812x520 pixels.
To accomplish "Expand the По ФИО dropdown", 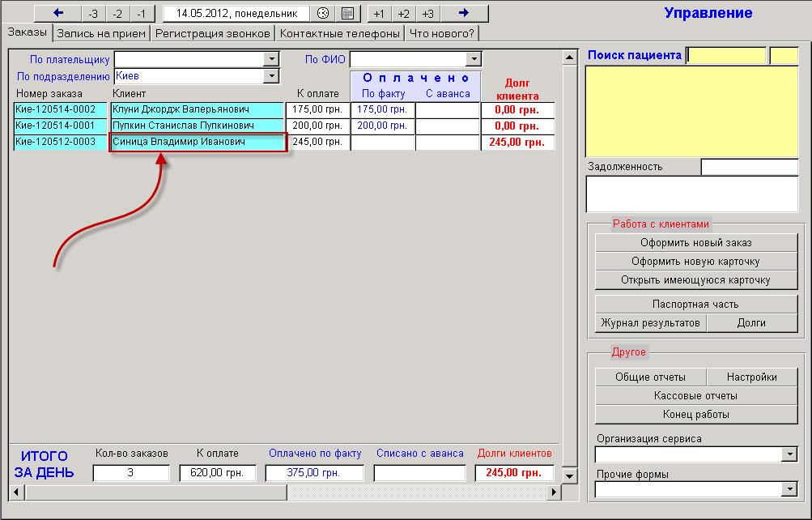I will [474, 59].
